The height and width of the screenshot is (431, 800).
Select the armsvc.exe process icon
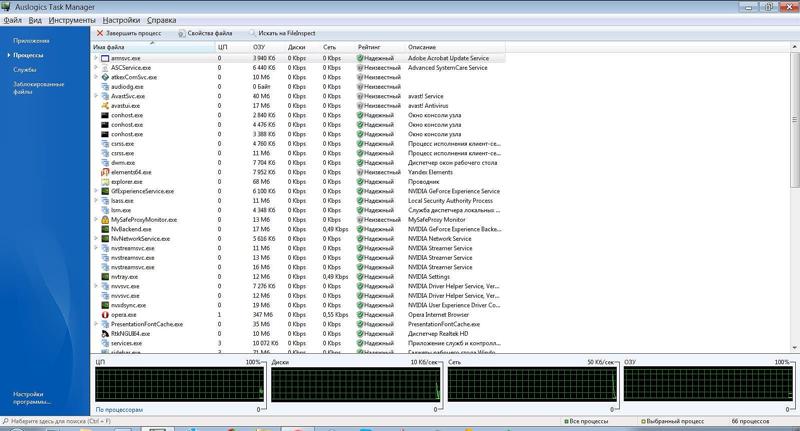105,58
